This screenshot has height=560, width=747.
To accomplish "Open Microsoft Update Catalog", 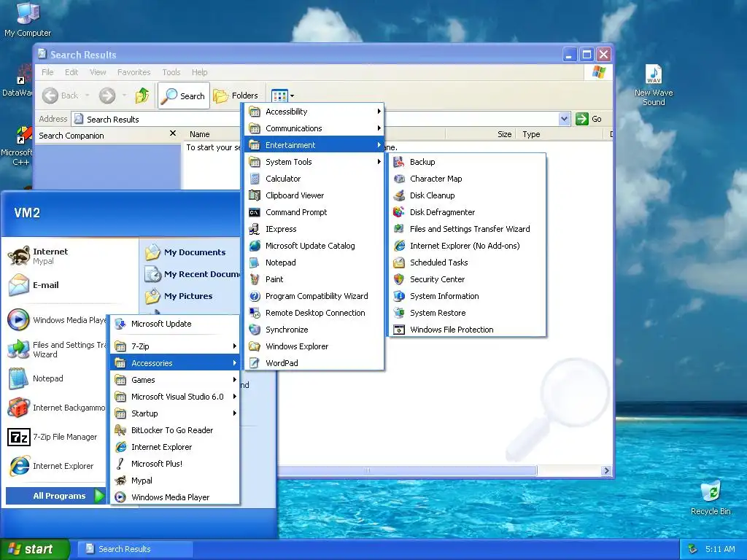I will [314, 246].
